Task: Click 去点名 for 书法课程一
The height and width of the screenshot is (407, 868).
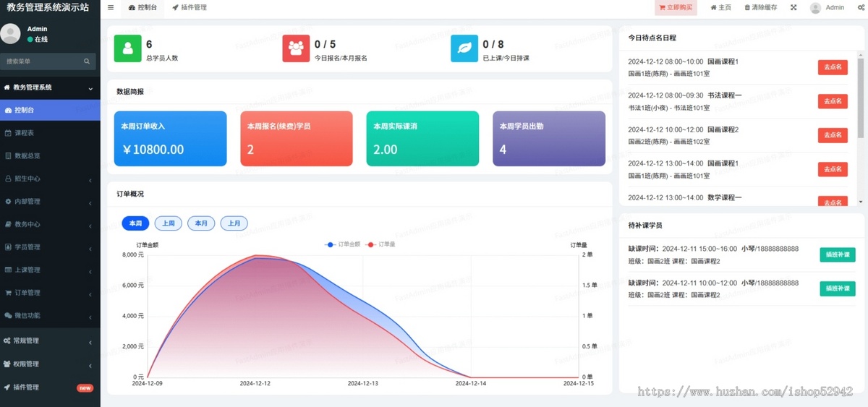Action: tap(833, 101)
